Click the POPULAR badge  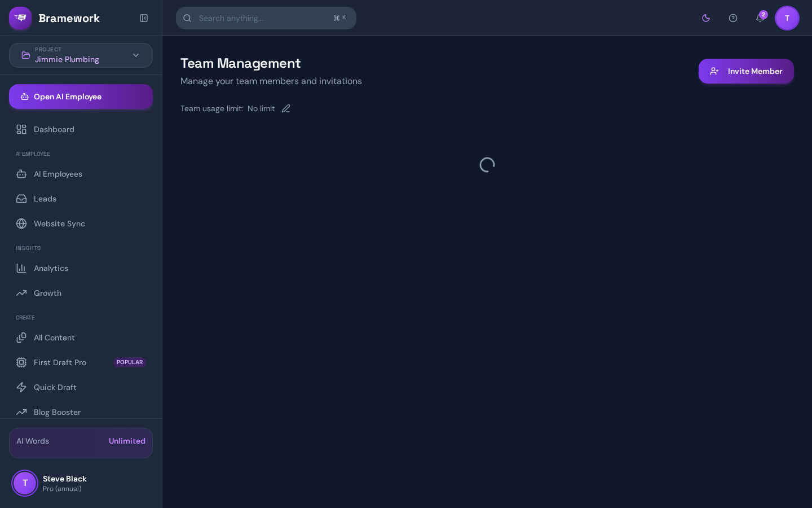tap(130, 362)
